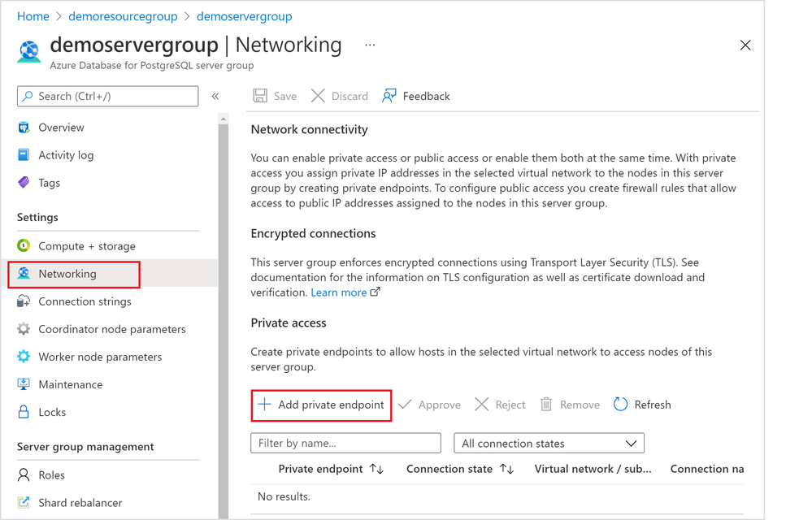Open the Learn more link

(x=339, y=292)
